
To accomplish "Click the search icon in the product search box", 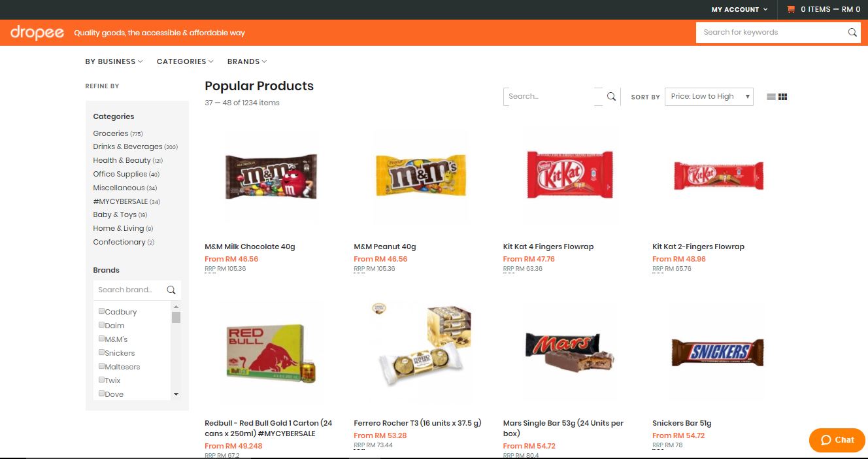I will [610, 96].
